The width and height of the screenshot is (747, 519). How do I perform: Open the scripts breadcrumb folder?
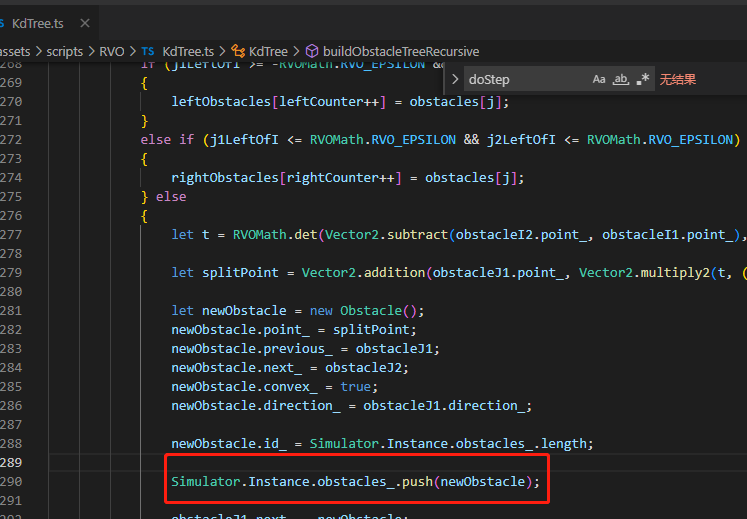pos(64,51)
